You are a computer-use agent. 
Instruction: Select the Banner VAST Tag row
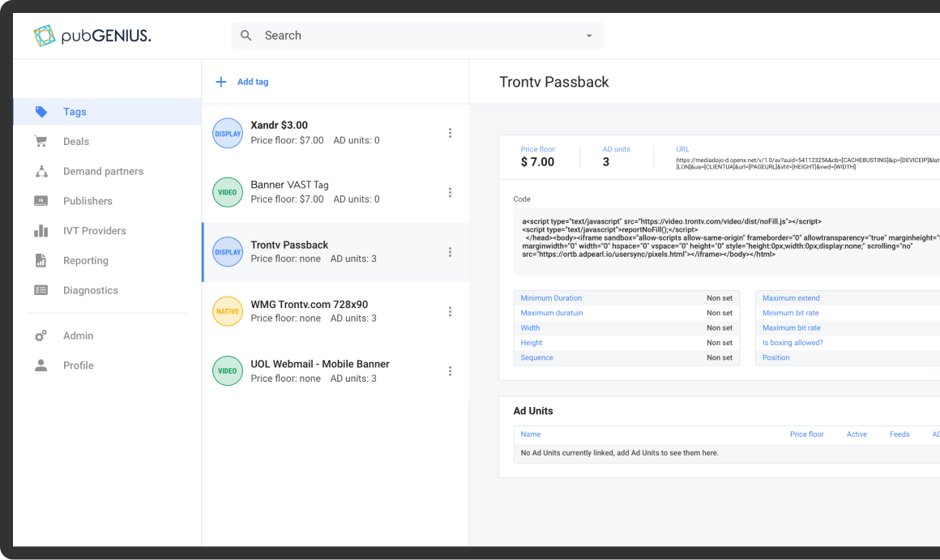pyautogui.click(x=335, y=192)
